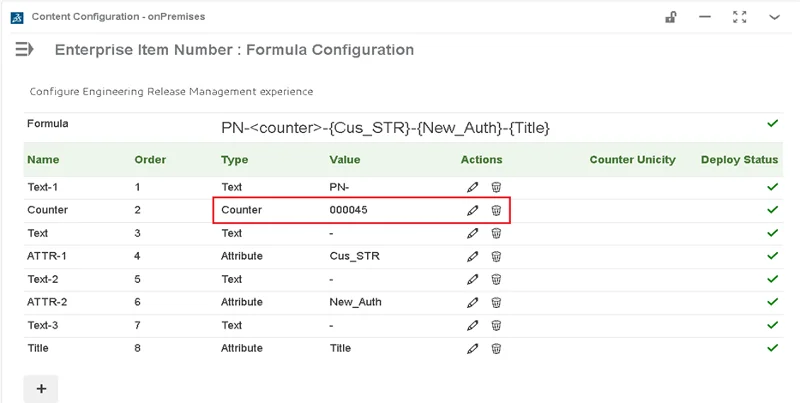
Task: Click the Order column header
Action: click(x=150, y=160)
